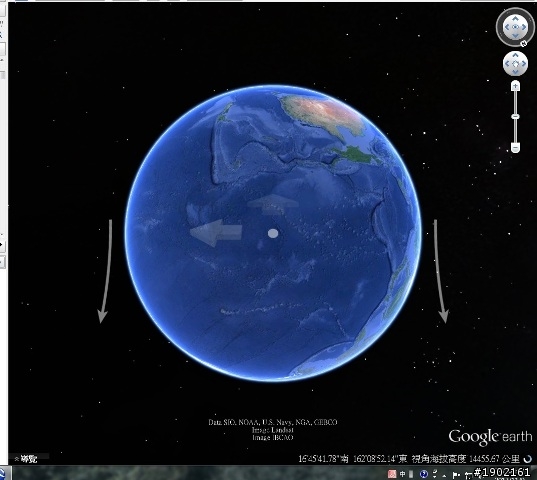
Task: Click the "Data SIO, NOAA, U.S. Navy, NGA, GEBCO" attribution
Action: 273,422
